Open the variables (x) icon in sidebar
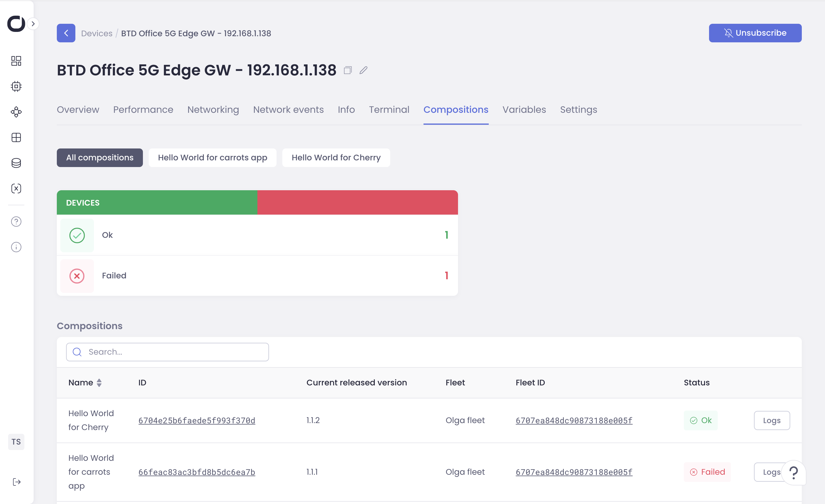 [x=16, y=188]
